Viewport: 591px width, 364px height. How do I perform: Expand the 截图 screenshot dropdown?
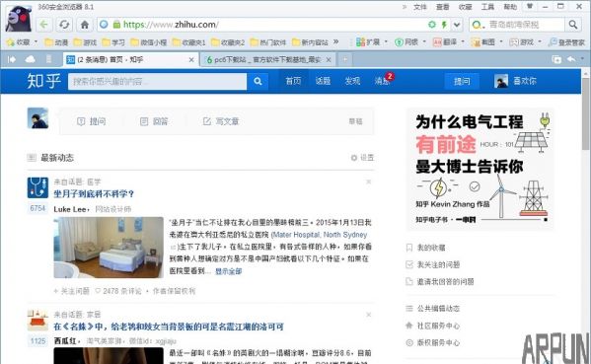point(501,41)
